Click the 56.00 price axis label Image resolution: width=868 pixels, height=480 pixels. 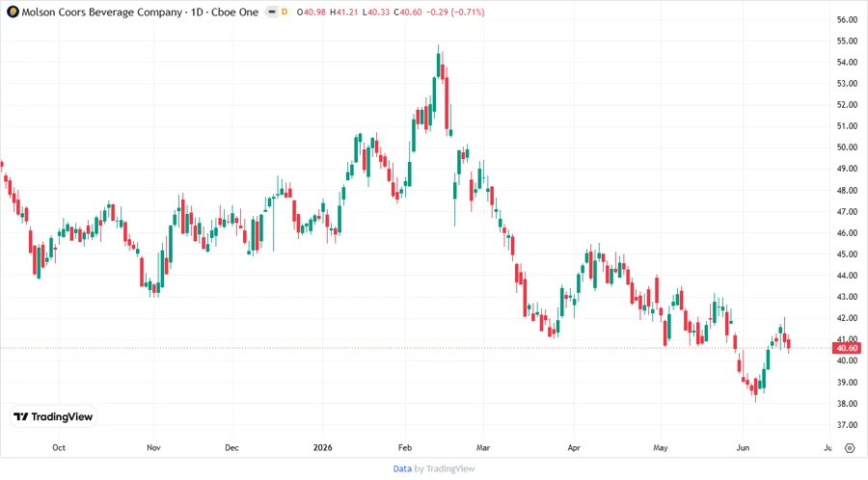coord(847,20)
